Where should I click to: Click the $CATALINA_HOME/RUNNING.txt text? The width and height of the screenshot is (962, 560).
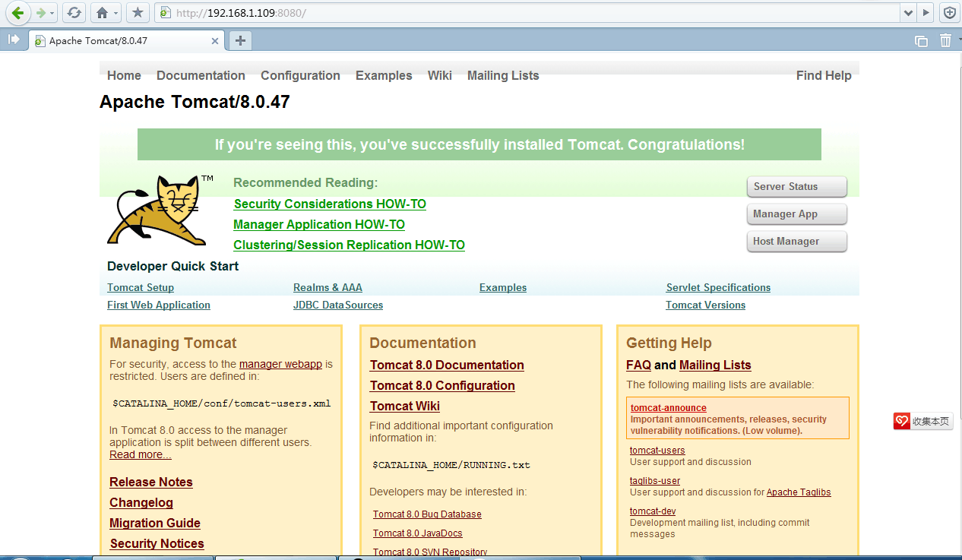point(451,464)
